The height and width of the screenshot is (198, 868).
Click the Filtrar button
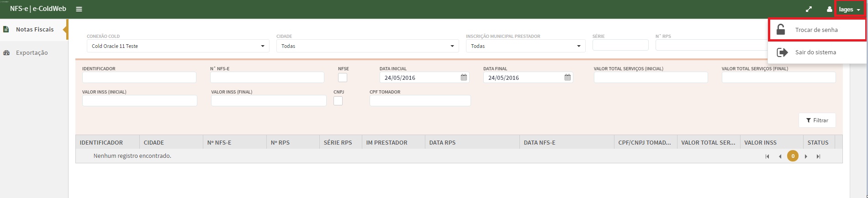coord(817,120)
